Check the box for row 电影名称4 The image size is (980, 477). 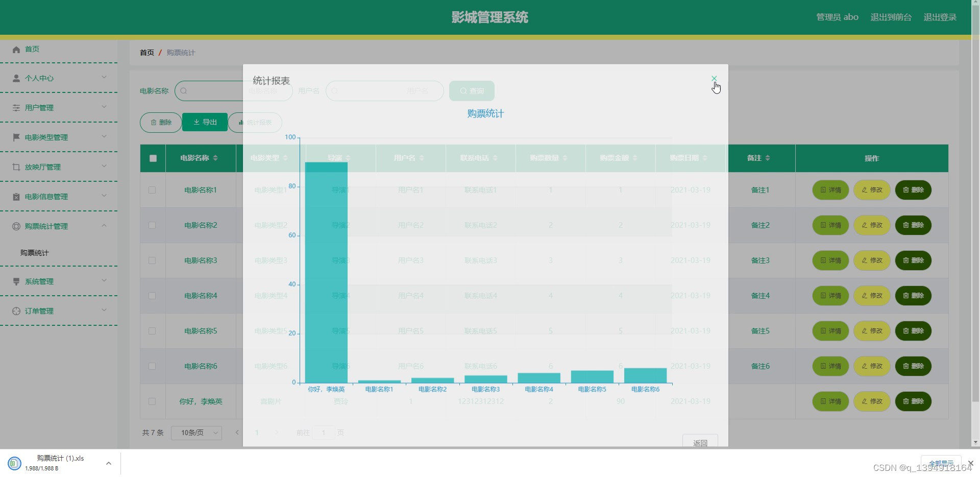152,296
